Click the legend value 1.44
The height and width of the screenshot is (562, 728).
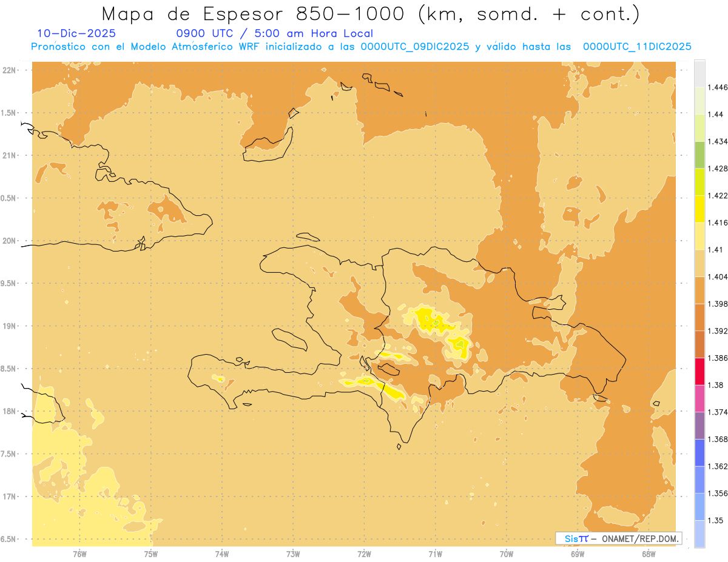click(x=716, y=115)
